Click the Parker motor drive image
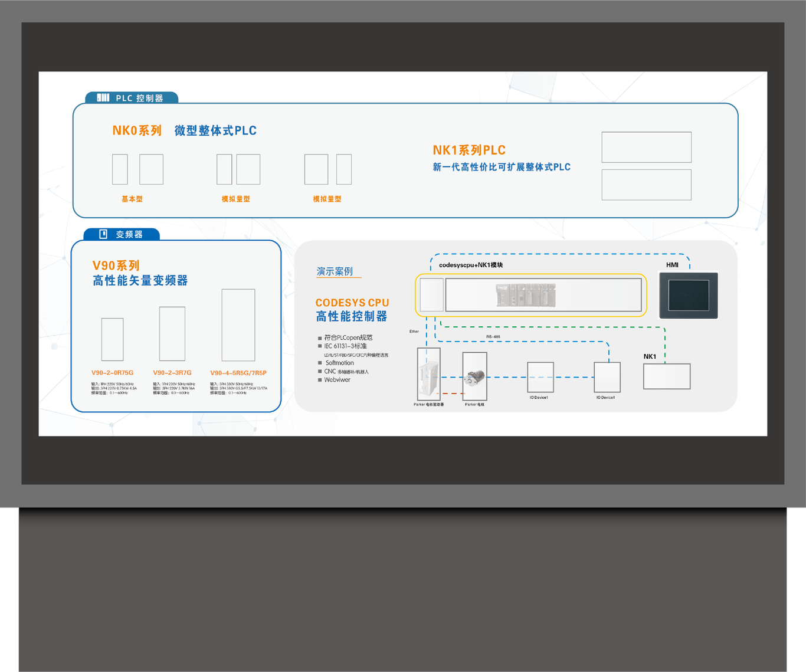This screenshot has height=672, width=806. pos(428,375)
